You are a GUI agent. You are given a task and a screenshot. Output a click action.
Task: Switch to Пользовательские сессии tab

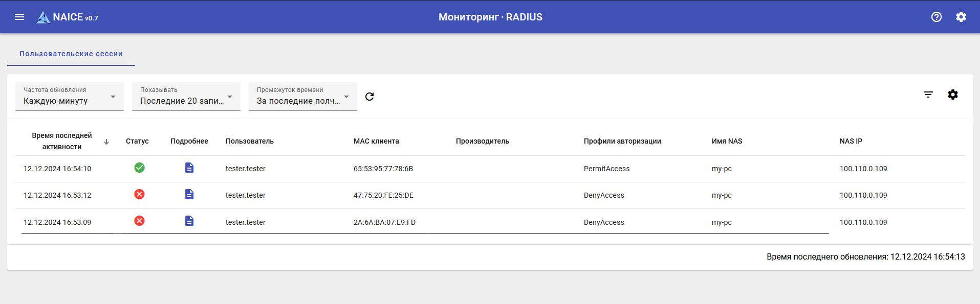[x=71, y=54]
